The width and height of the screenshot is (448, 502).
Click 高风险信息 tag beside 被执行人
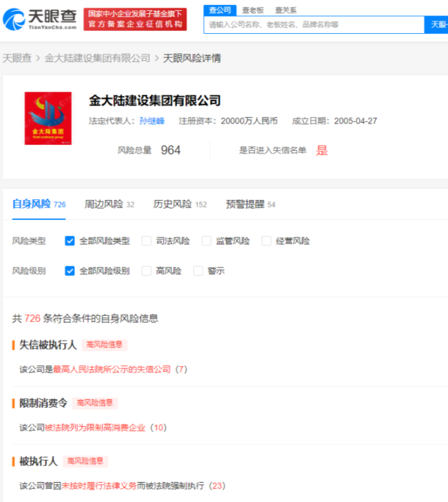coord(85,461)
